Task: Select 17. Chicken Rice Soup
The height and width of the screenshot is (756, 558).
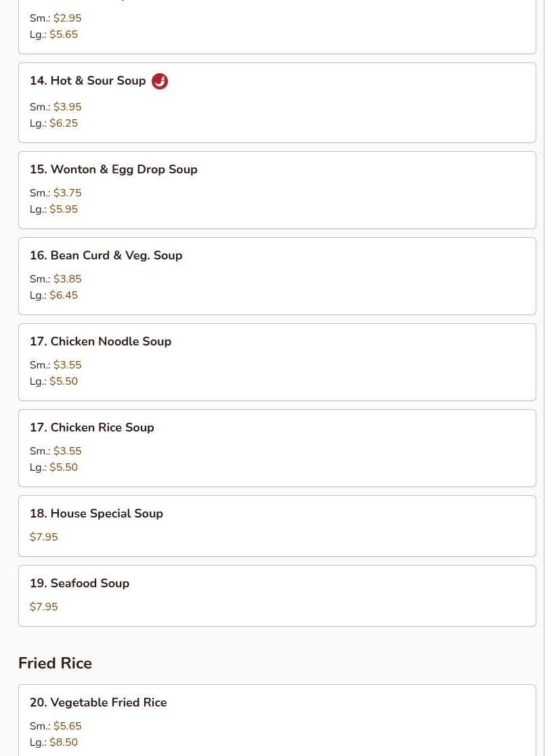Action: pyautogui.click(x=277, y=448)
